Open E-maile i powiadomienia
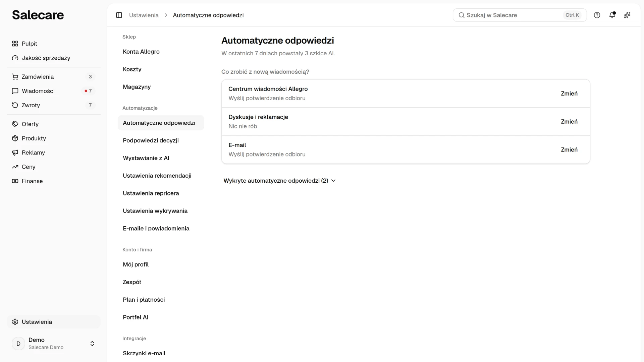Viewport: 644px width, 362px height. [161, 229]
